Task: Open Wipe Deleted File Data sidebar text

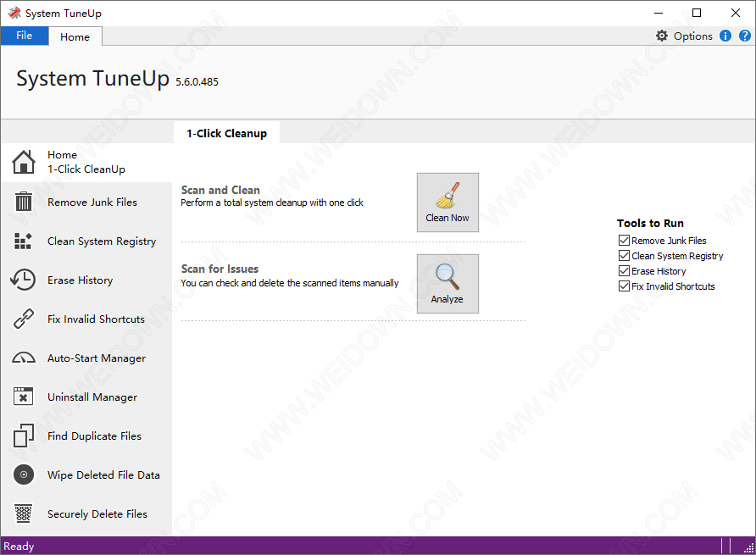Action: pyautogui.click(x=103, y=475)
